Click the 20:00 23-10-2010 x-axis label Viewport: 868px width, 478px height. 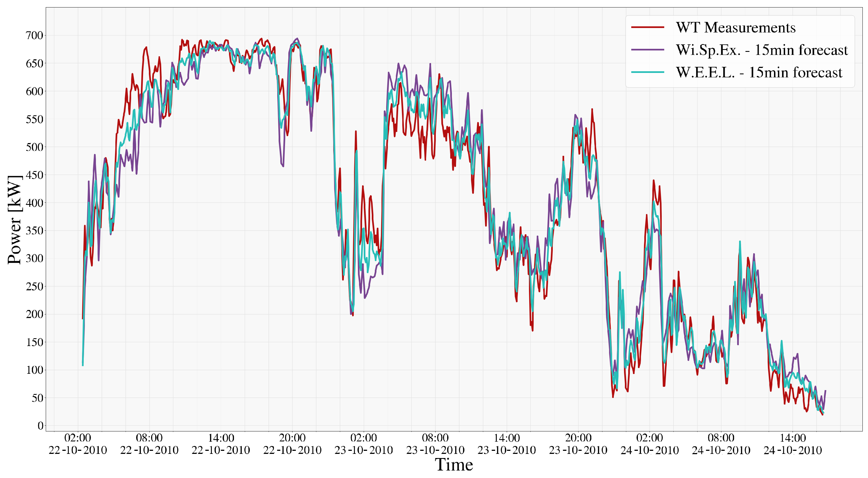tap(578, 444)
